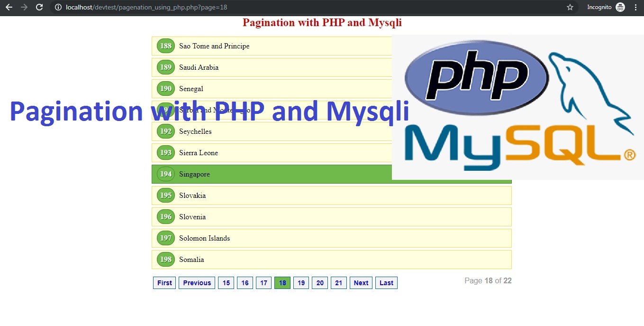Reload the page with the refresh icon
This screenshot has width=644, height=326.
40,7
